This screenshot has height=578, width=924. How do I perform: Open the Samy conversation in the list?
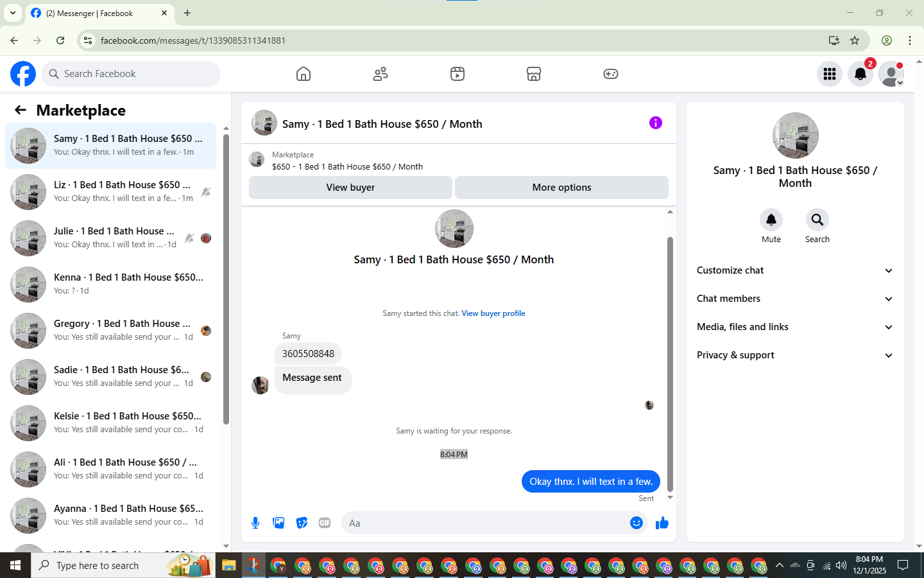[x=110, y=146]
